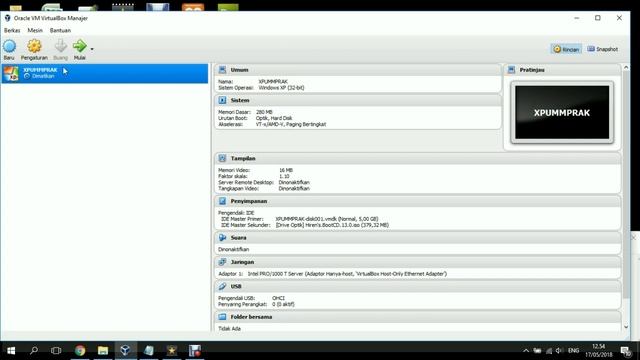Click the Folder bersama icon
The height and width of the screenshot is (360, 640).
point(222,317)
